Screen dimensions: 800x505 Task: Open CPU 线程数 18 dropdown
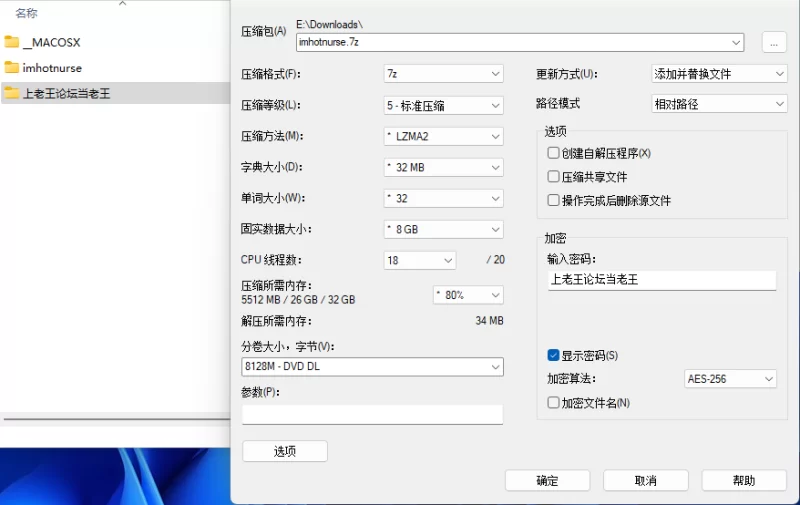coord(419,260)
